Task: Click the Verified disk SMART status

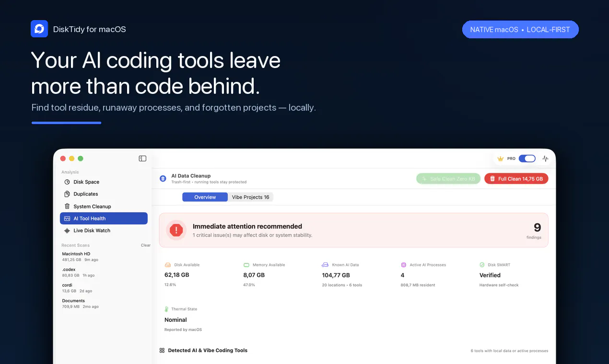Action: [490, 275]
